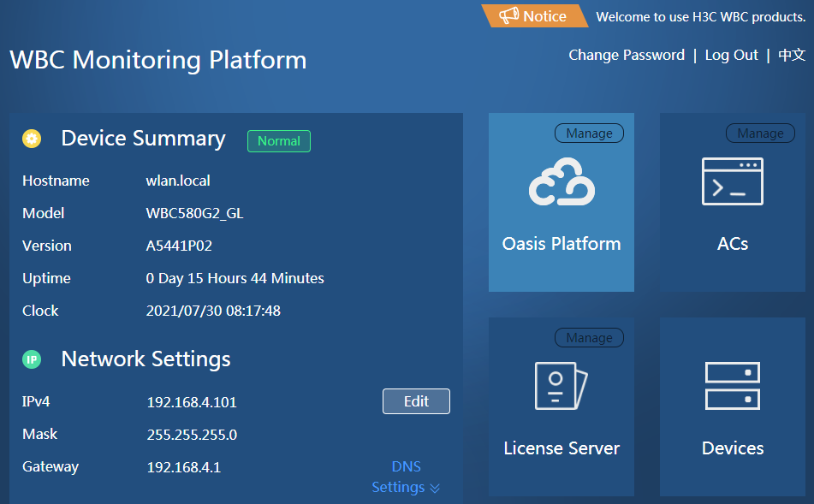Click the version value A5441P02
This screenshot has width=814, height=504.
tap(179, 246)
